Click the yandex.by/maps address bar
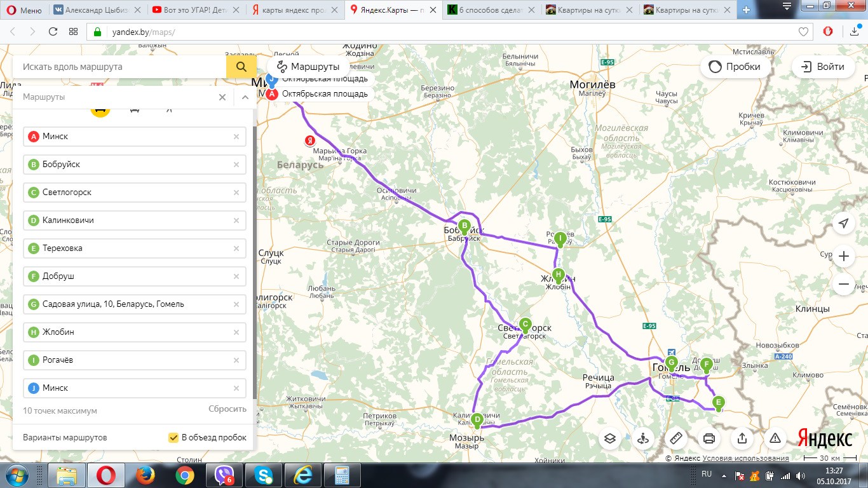Image resolution: width=868 pixels, height=488 pixels. pos(445,32)
